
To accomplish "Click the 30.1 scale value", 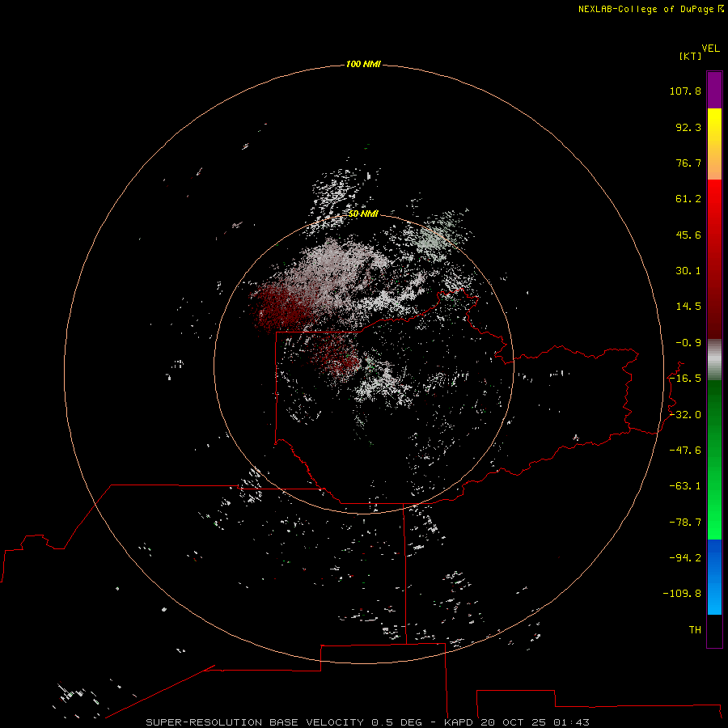I will (688, 271).
